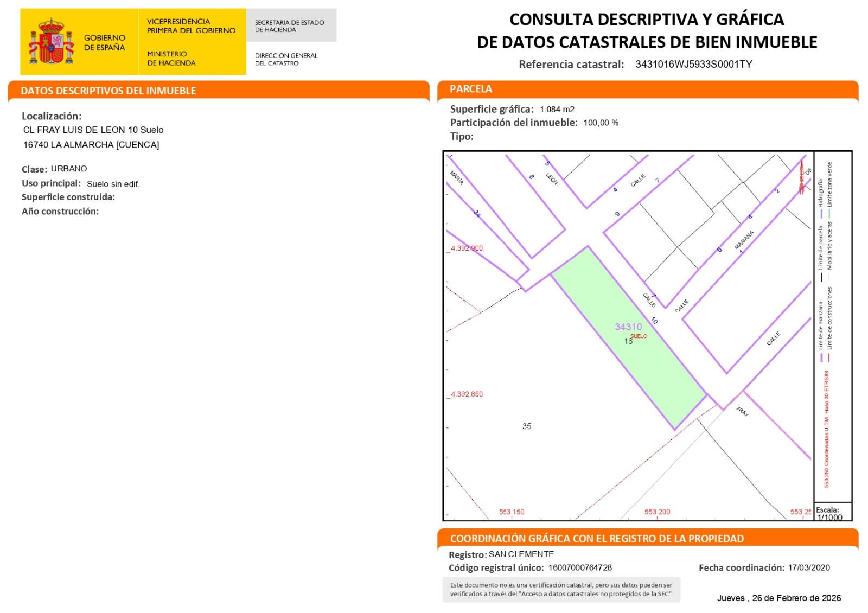Click the parcel number 35 on the map
The image size is (868, 613).
point(527,426)
